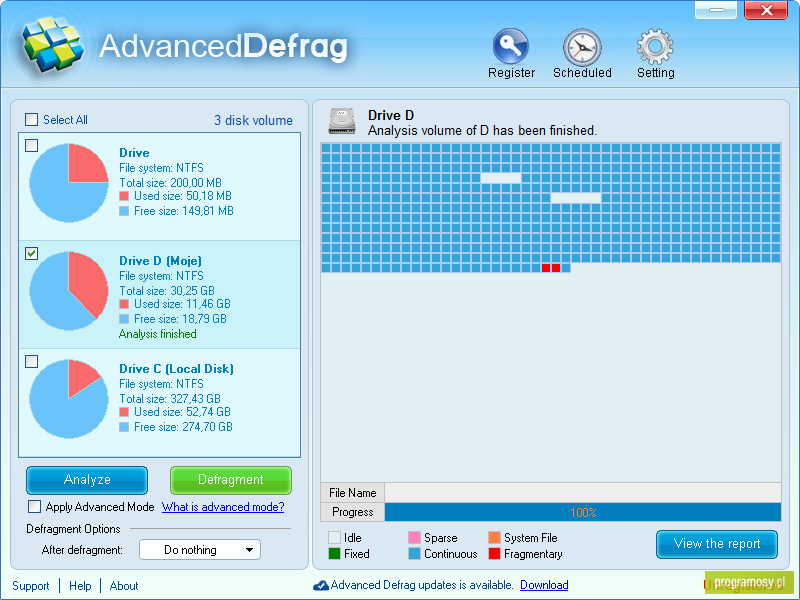Viewport: 800px width, 600px height.
Task: Click the Fixed green legend swatch
Action: pos(334,554)
